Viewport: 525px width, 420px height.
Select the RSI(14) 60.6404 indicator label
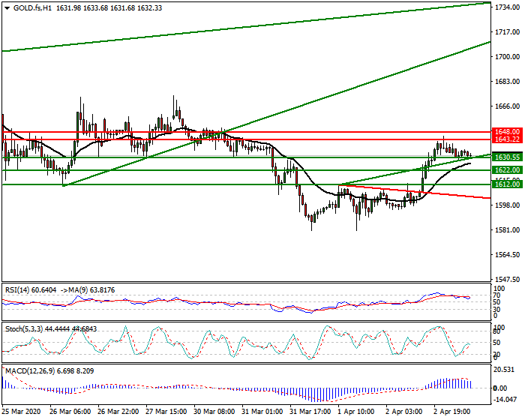point(31,290)
